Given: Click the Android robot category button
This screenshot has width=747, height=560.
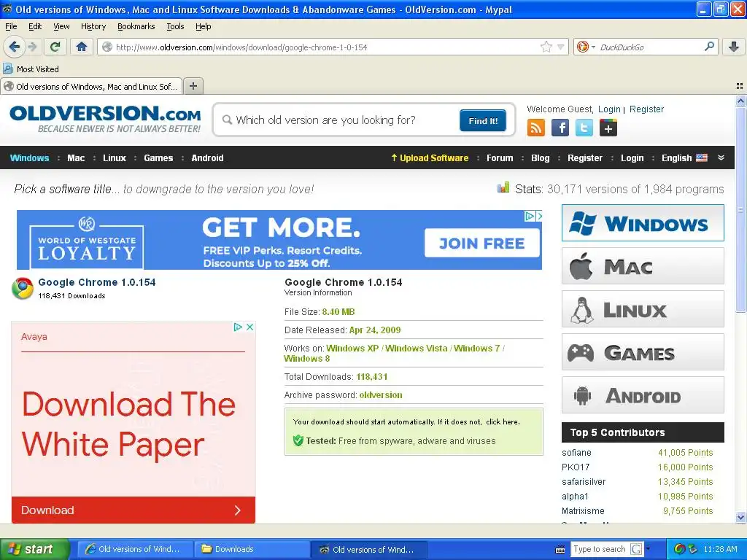Looking at the screenshot, I should (x=643, y=395).
